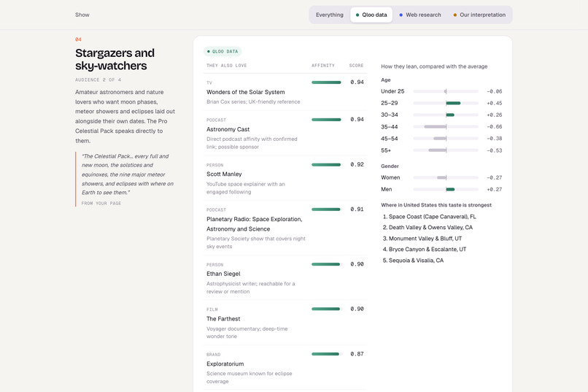The width and height of the screenshot is (588, 392).
Task: Click the 0.87 score for Exploratorium
Action: (x=357, y=354)
